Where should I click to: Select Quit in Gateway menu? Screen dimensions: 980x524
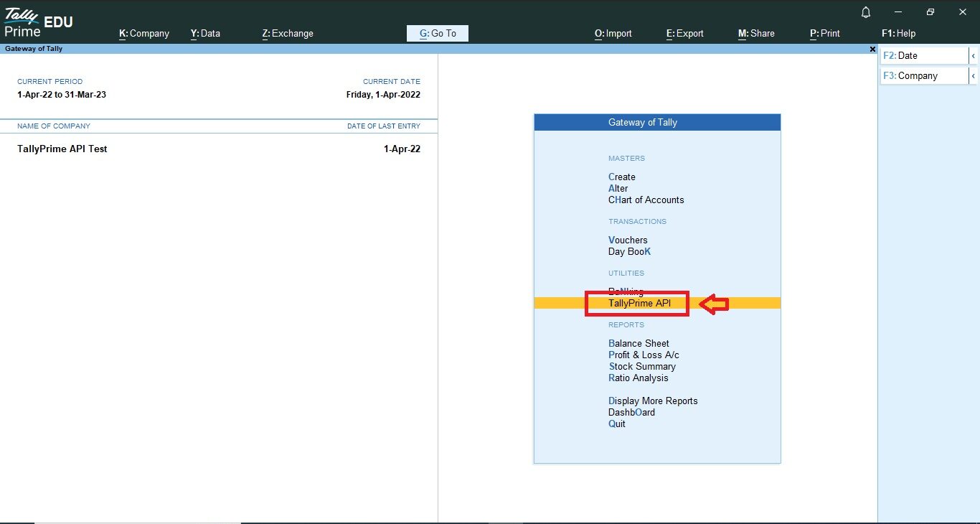pyautogui.click(x=617, y=424)
